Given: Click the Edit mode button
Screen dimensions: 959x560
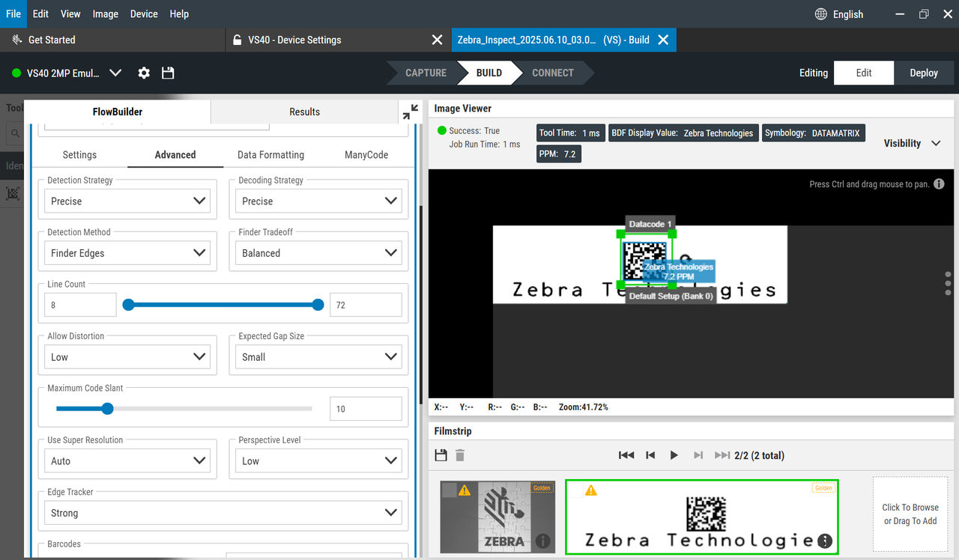Looking at the screenshot, I should pyautogui.click(x=864, y=73).
